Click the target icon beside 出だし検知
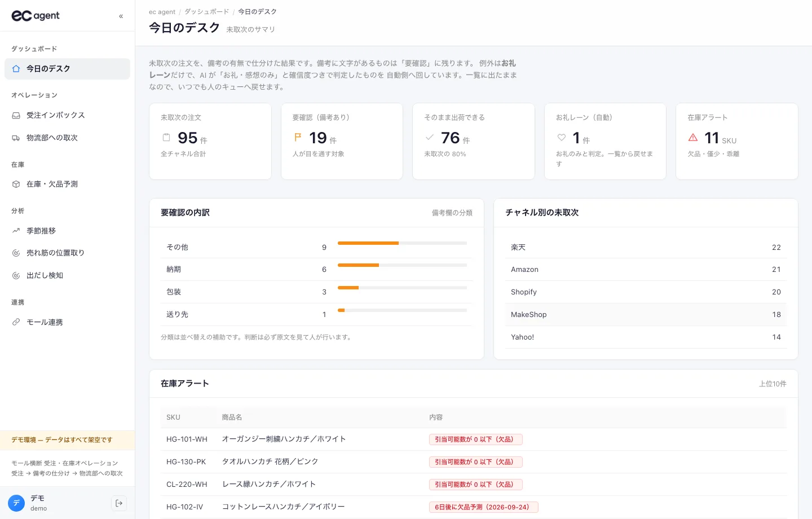This screenshot has width=812, height=519. [16, 275]
